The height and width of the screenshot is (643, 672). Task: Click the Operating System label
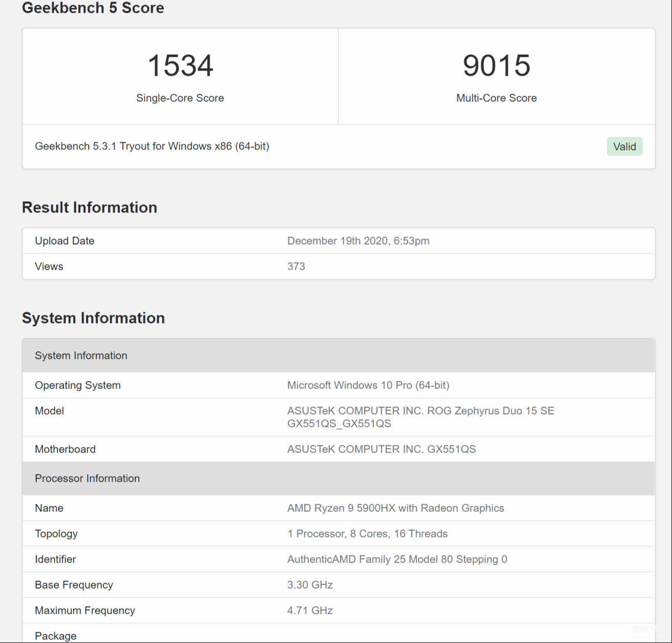(78, 385)
